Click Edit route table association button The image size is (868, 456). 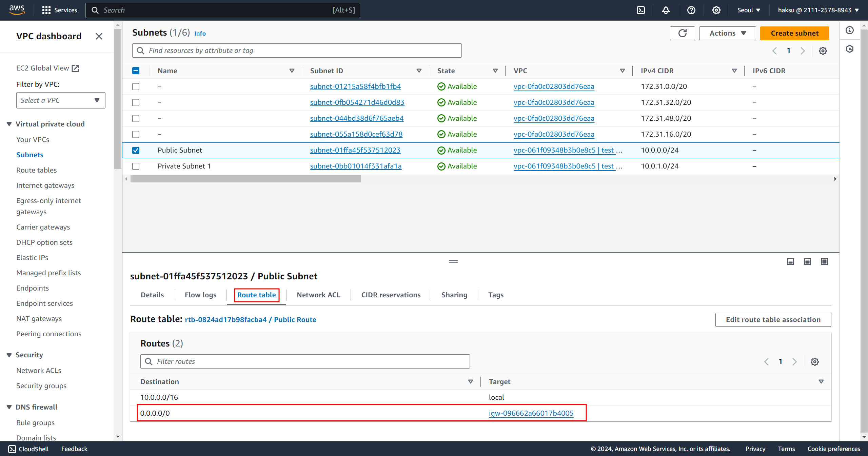point(773,320)
